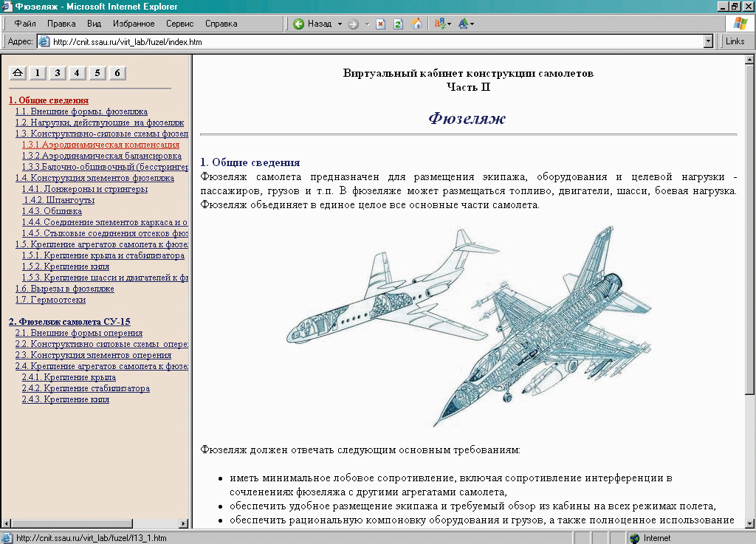Click the vertical scrollbar down arrow
The width and height of the screenshot is (756, 544).
749,523
